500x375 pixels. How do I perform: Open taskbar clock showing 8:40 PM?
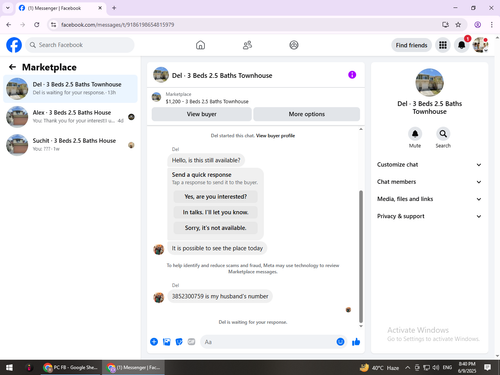[467, 367]
